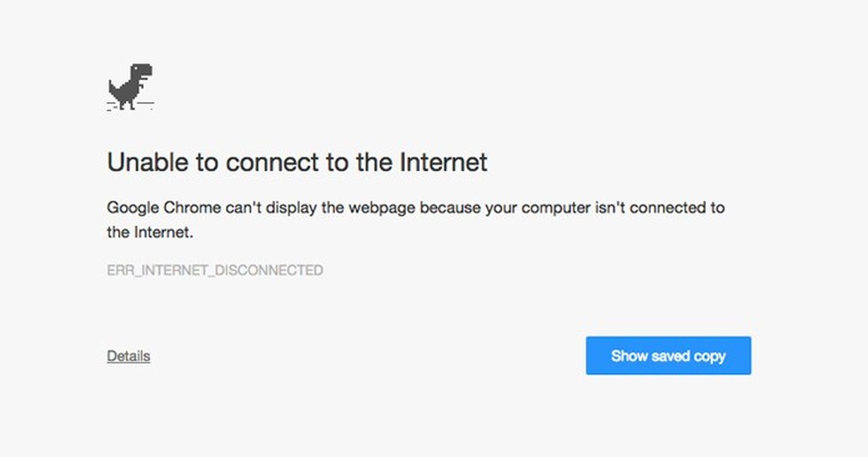868x457 pixels.
Task: Click the dinosaur's tail
Action: (113, 86)
